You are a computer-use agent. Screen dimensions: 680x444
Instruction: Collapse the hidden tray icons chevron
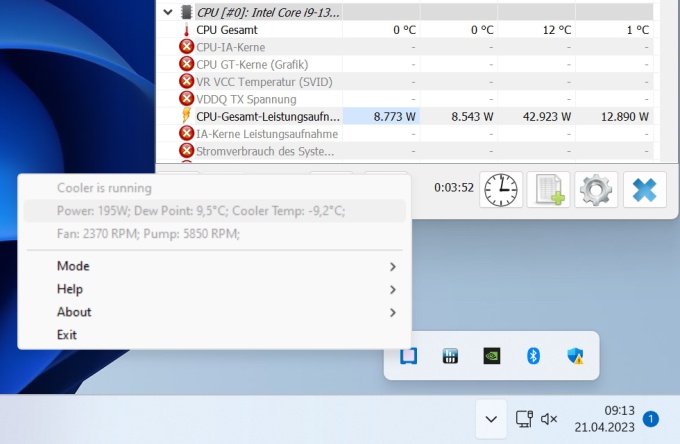pos(491,419)
